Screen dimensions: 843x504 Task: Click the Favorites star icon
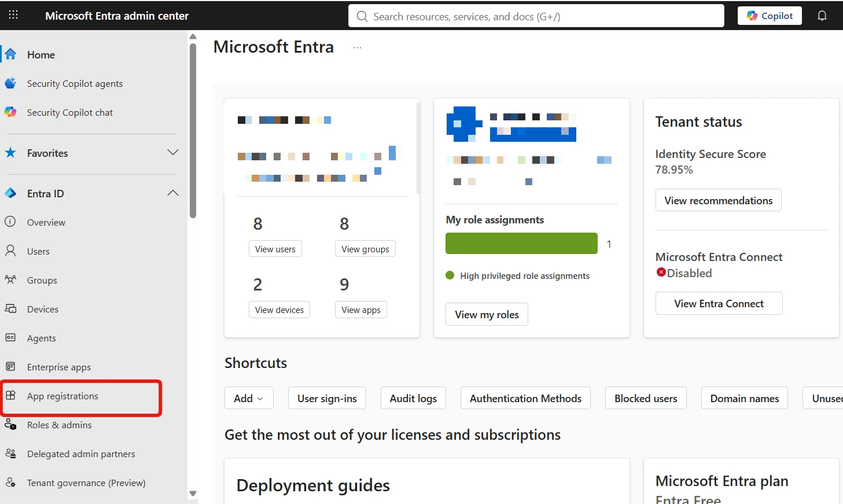[x=10, y=153]
